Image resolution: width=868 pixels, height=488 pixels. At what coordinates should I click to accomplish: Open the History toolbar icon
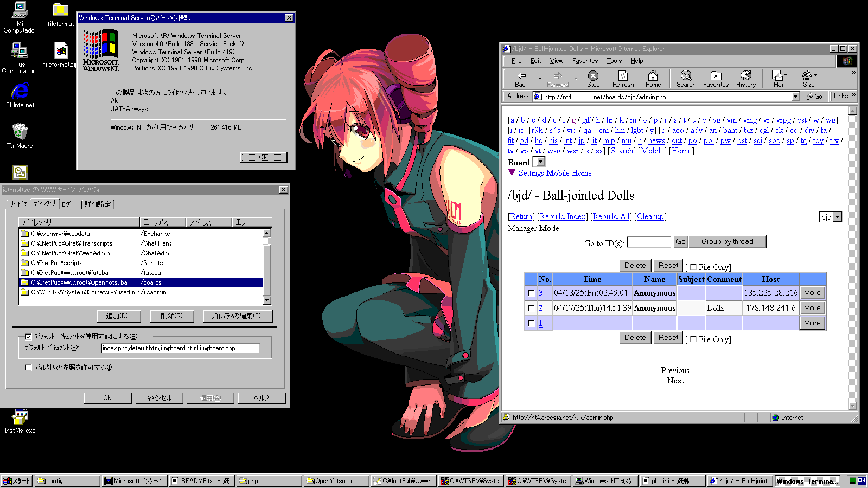click(x=746, y=79)
